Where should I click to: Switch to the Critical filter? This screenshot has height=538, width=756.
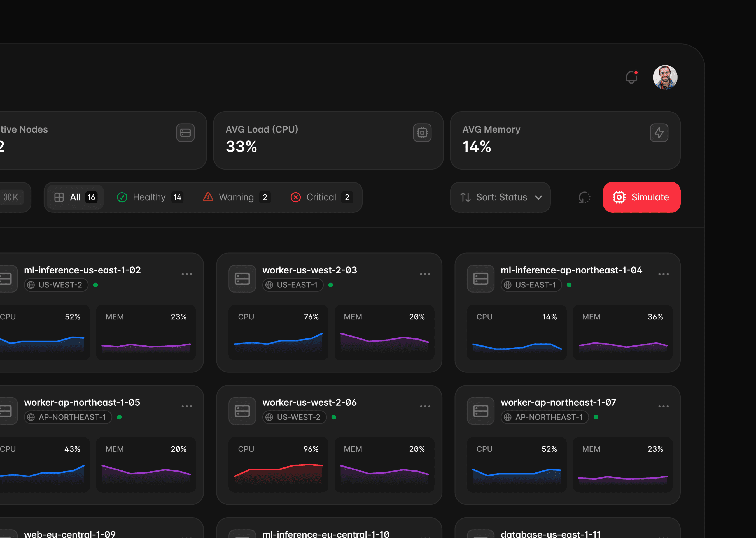(321, 198)
